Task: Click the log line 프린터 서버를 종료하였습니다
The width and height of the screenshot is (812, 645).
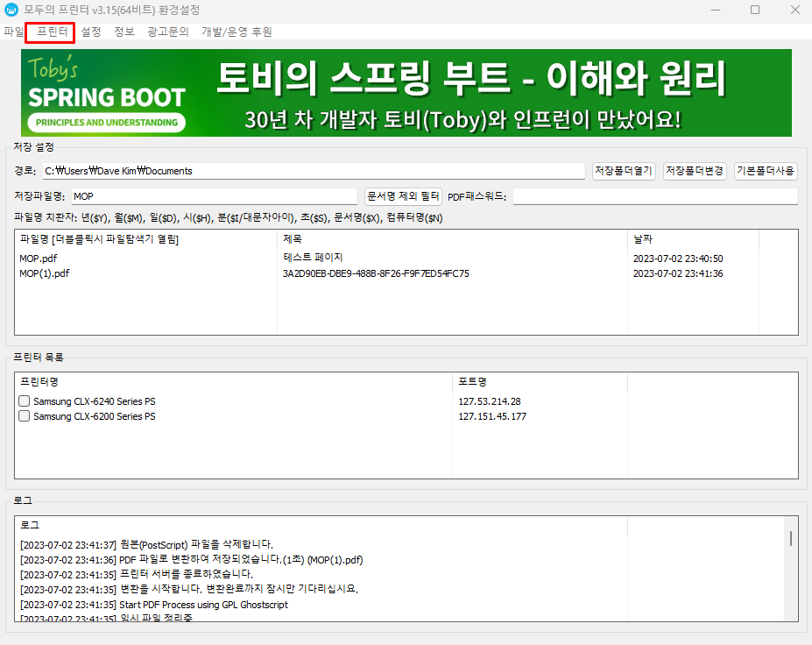Action: coord(137,574)
